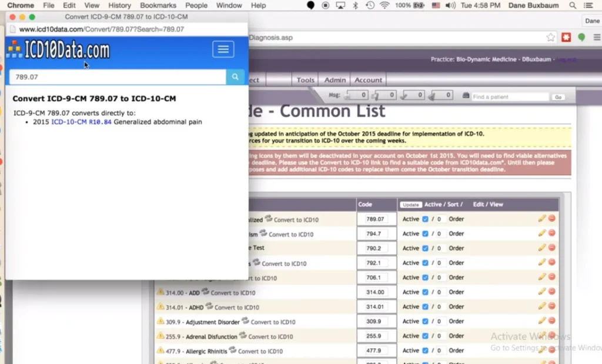Viewport: 602px width, 364px height.
Task: Click the red delete icon for code 314.00
Action: click(551, 292)
